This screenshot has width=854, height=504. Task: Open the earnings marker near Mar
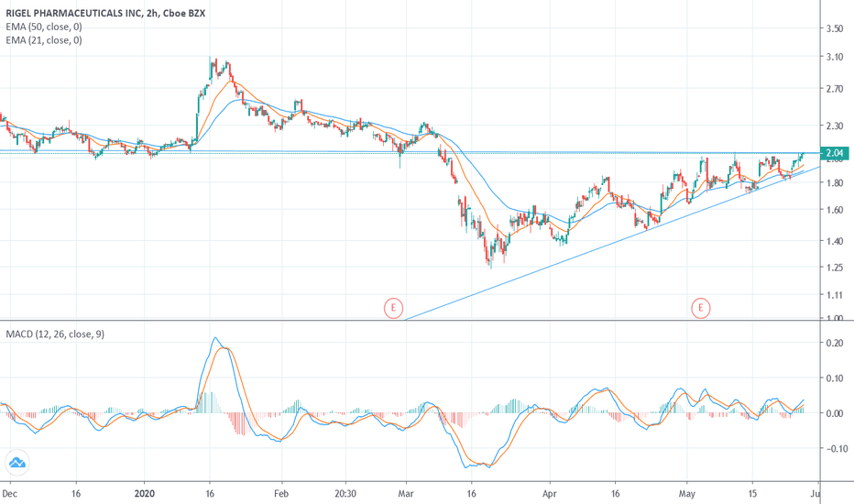pos(393,308)
